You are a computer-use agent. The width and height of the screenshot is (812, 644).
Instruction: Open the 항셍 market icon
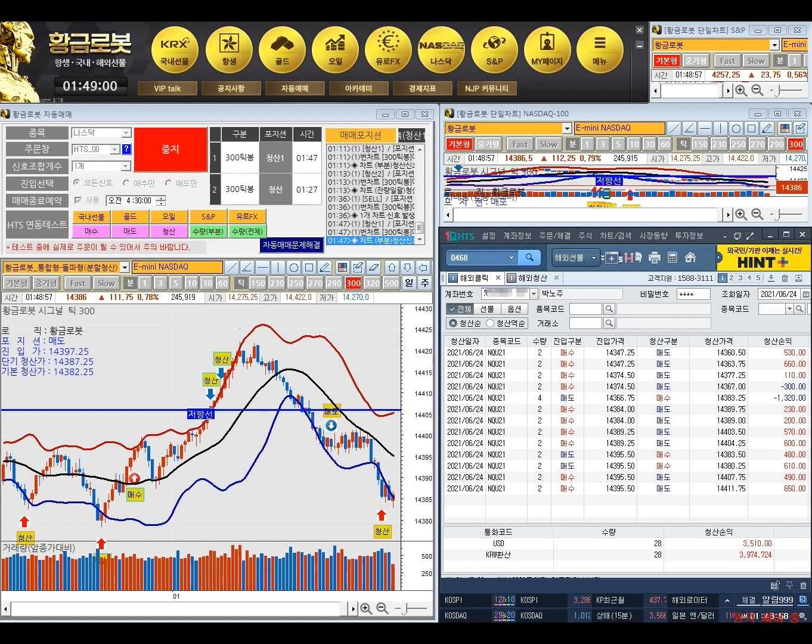229,51
